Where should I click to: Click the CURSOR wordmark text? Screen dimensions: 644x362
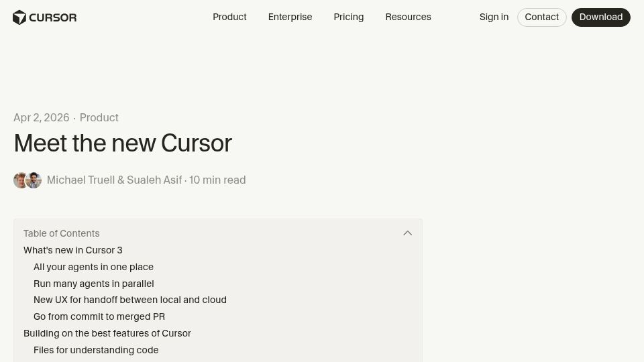tap(52, 17)
